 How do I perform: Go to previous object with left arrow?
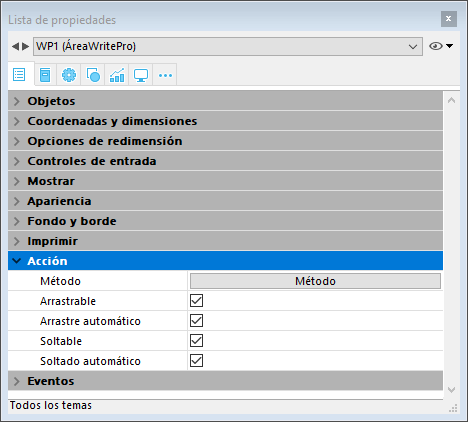coord(15,46)
